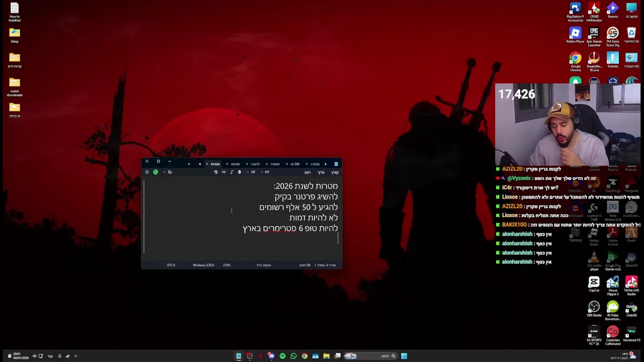Click the line 'להשיג פרטנר בקיק'
The image size is (644, 362).
pos(306,197)
